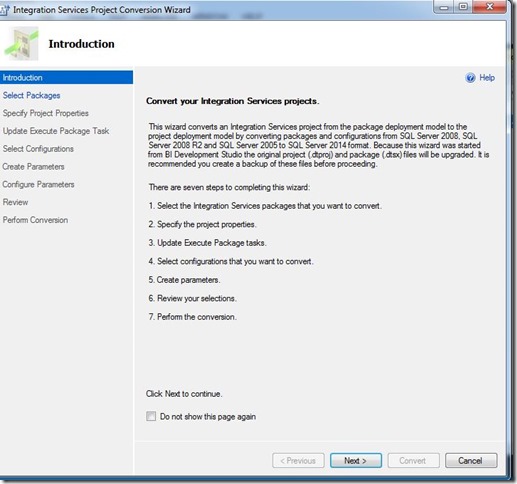Select the Introduction step in sidebar

pos(66,78)
